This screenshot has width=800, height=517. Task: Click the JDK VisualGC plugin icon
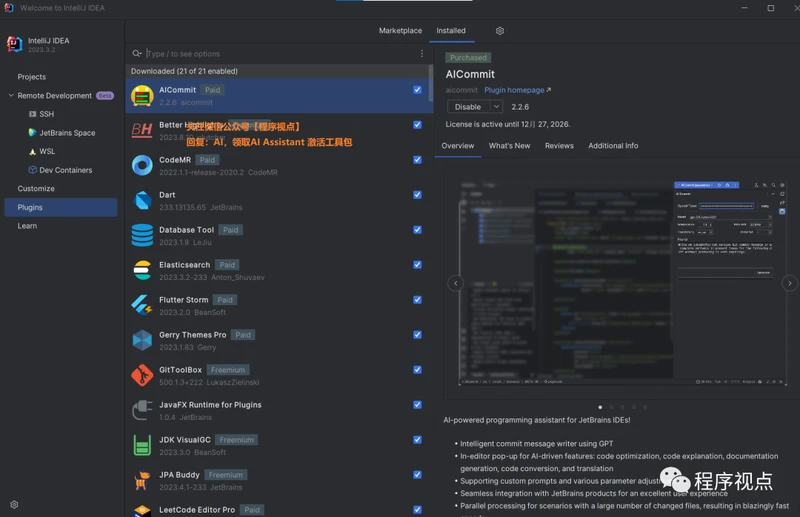[142, 445]
